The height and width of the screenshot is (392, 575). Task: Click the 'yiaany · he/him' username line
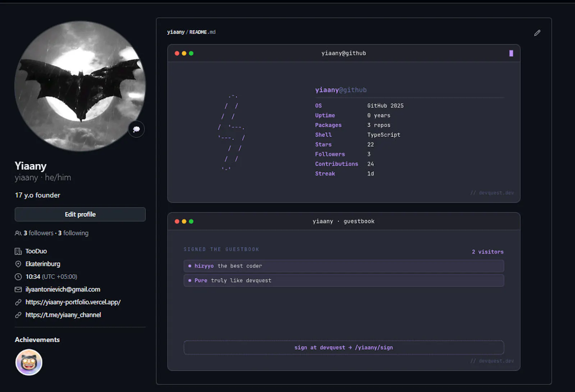[x=43, y=177]
